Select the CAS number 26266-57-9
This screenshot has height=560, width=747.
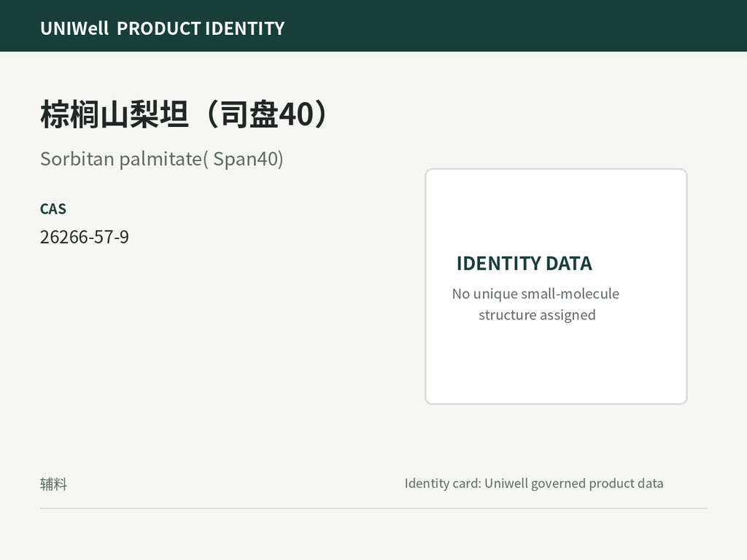pyautogui.click(x=85, y=237)
